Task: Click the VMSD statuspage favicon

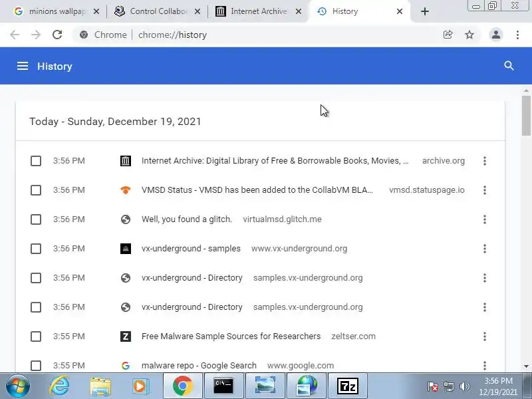Action: pyautogui.click(x=126, y=190)
